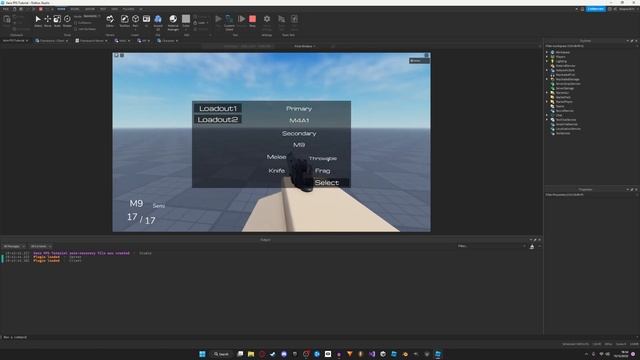Expand the Lighting node in Explorer

pyautogui.click(x=547, y=61)
